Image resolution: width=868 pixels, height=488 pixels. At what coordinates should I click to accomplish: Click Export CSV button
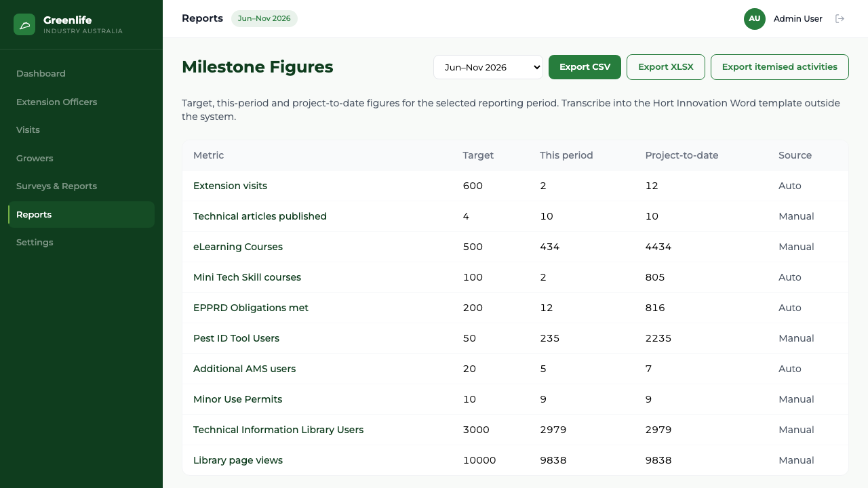(585, 67)
